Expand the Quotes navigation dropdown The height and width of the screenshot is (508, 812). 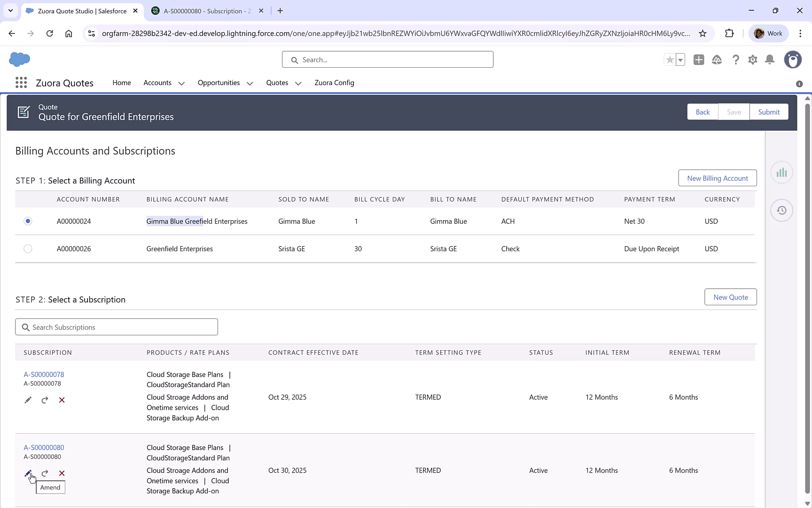tap(298, 83)
